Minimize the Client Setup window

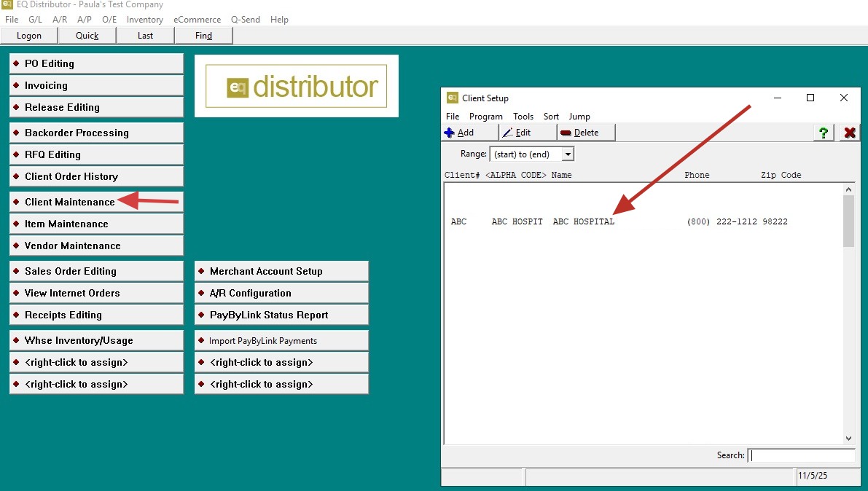(777, 98)
